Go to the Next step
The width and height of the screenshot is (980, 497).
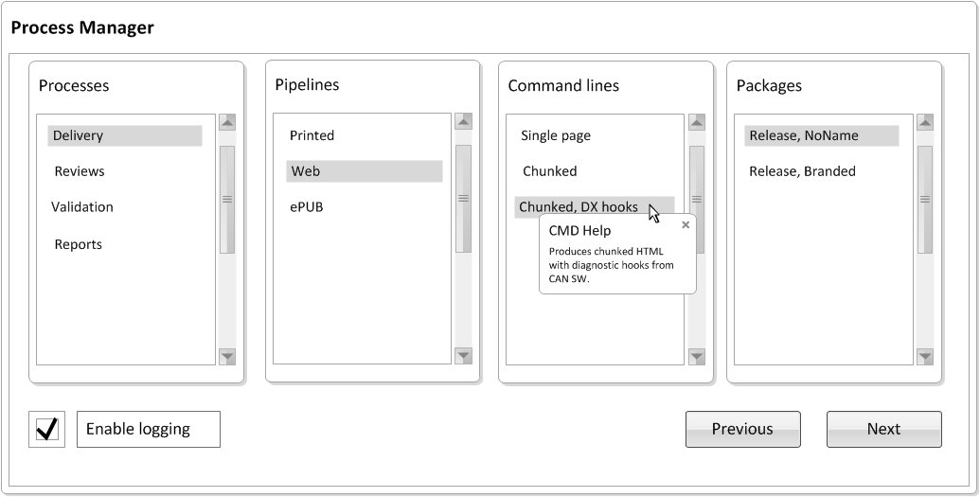[883, 429]
